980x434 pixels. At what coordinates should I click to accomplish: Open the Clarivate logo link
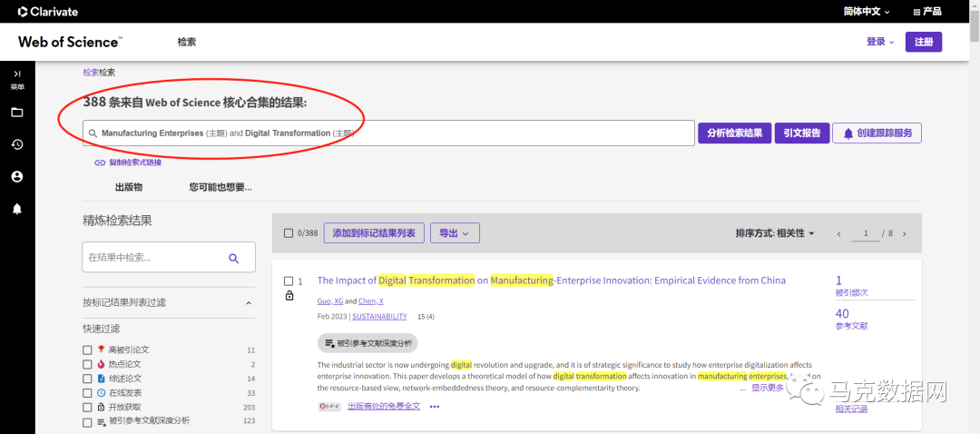[x=47, y=11]
